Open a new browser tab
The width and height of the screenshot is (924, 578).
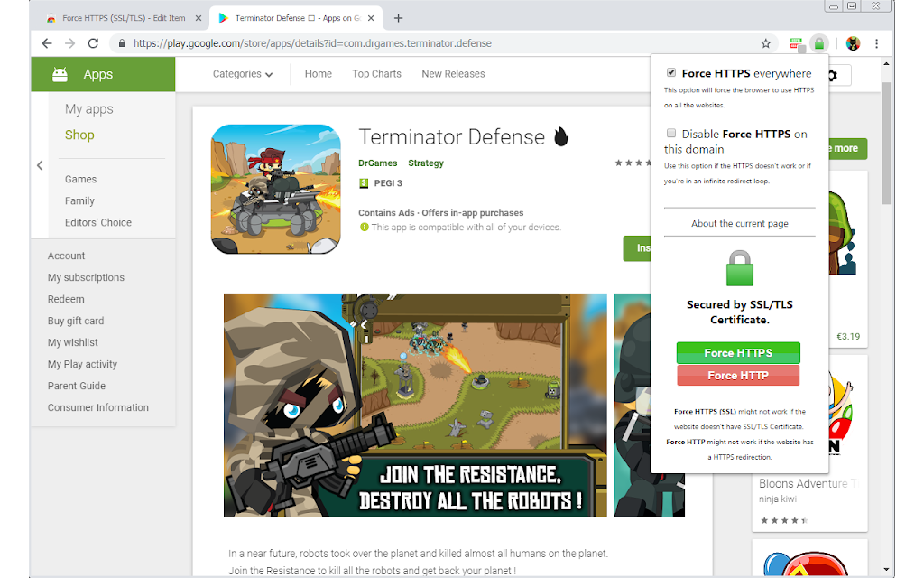pyautogui.click(x=398, y=18)
